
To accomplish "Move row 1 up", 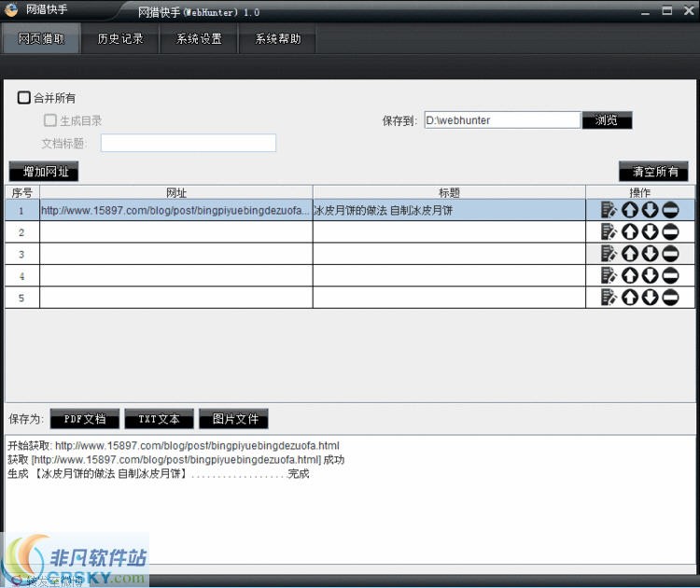I will click(x=630, y=210).
